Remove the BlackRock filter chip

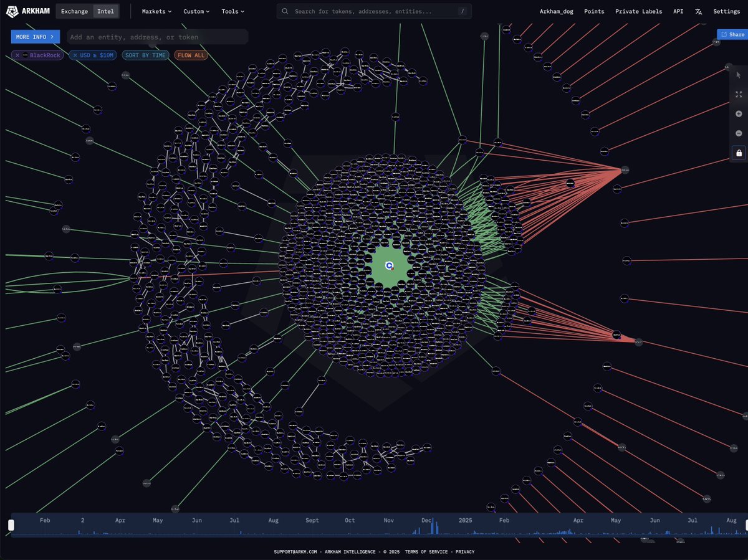[x=17, y=55]
